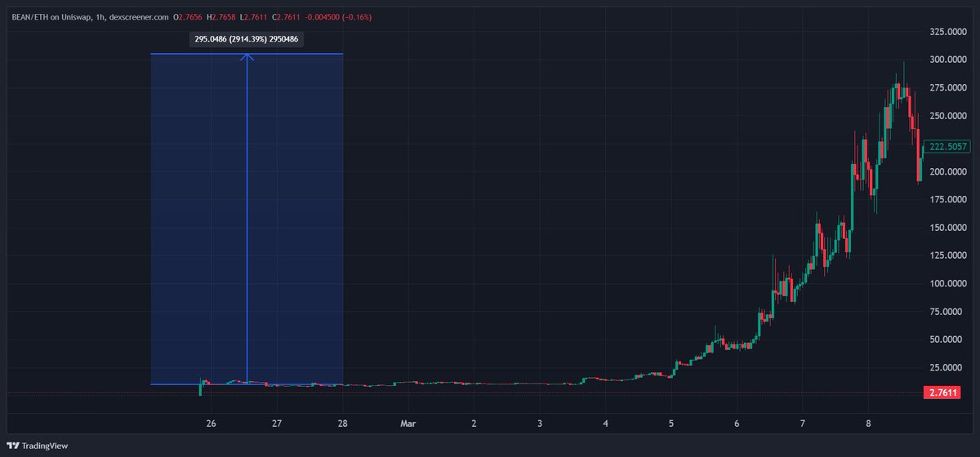Click the TradingView logo

click(38, 446)
